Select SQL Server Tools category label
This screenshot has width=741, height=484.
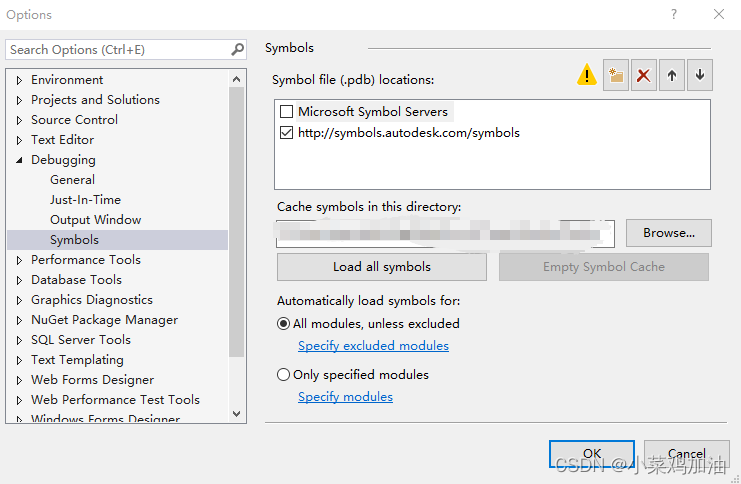[x=81, y=340]
